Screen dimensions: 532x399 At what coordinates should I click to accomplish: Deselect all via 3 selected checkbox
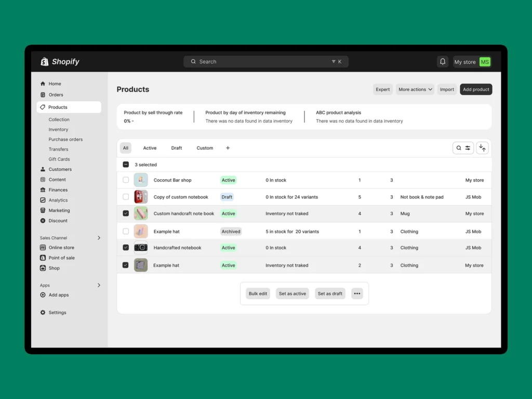[126, 165]
